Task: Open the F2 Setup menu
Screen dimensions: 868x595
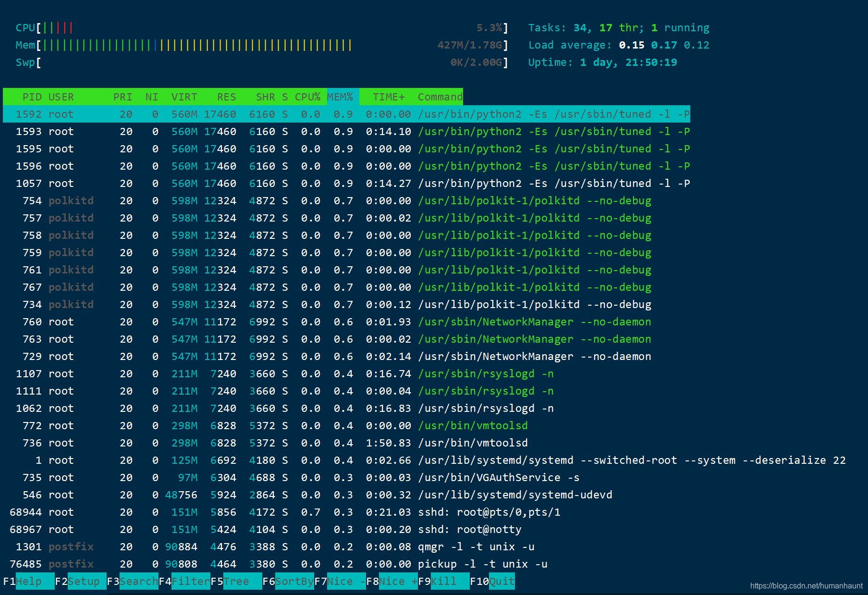Action: (81, 582)
